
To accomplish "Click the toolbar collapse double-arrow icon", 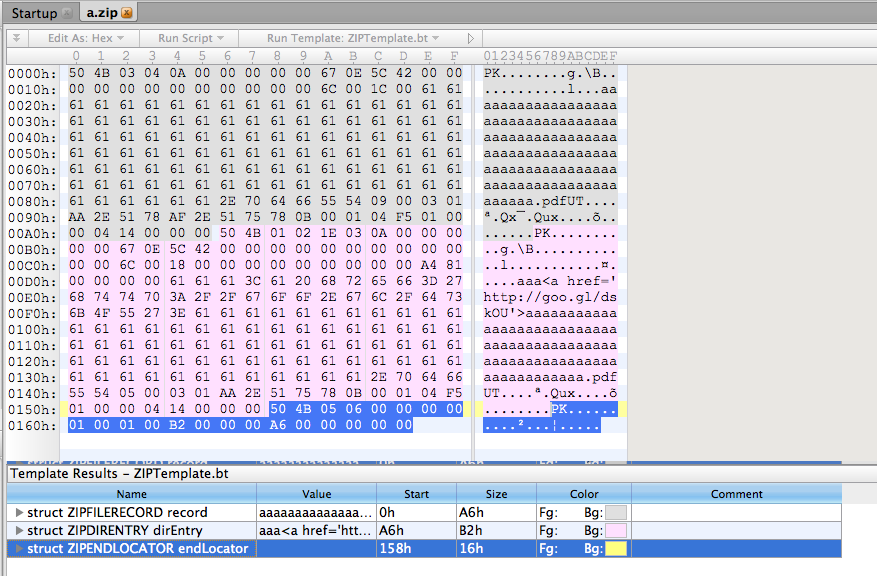I will [x=16, y=38].
